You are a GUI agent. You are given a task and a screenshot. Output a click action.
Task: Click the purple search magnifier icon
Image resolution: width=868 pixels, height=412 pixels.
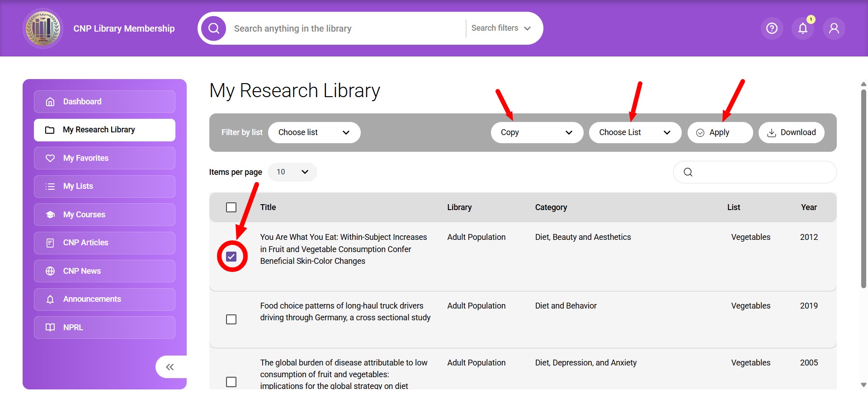tap(214, 28)
